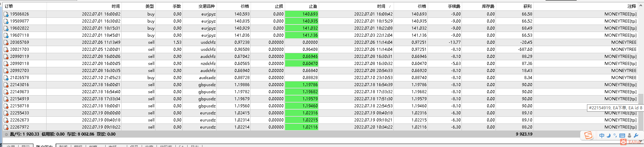Open the Sogou wrench toolbox icon
The height and width of the screenshot is (147, 644).
coord(636,136)
